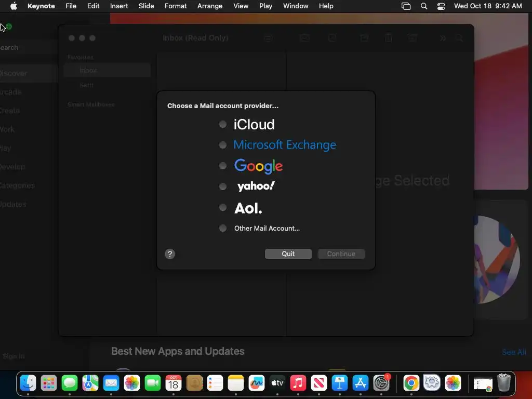Image resolution: width=532 pixels, height=399 pixels.
Task: Open Contacts from the Dock
Action: pos(194,383)
